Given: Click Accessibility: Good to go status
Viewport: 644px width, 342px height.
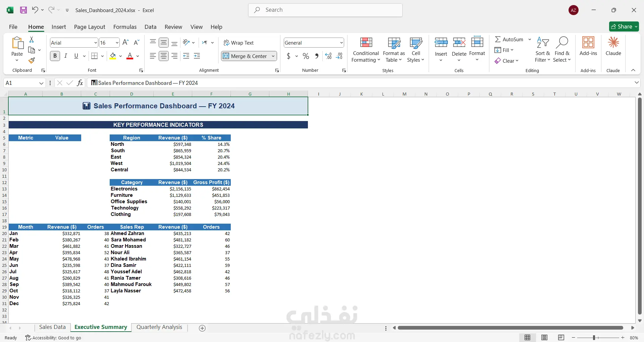Looking at the screenshot, I should tap(53, 338).
